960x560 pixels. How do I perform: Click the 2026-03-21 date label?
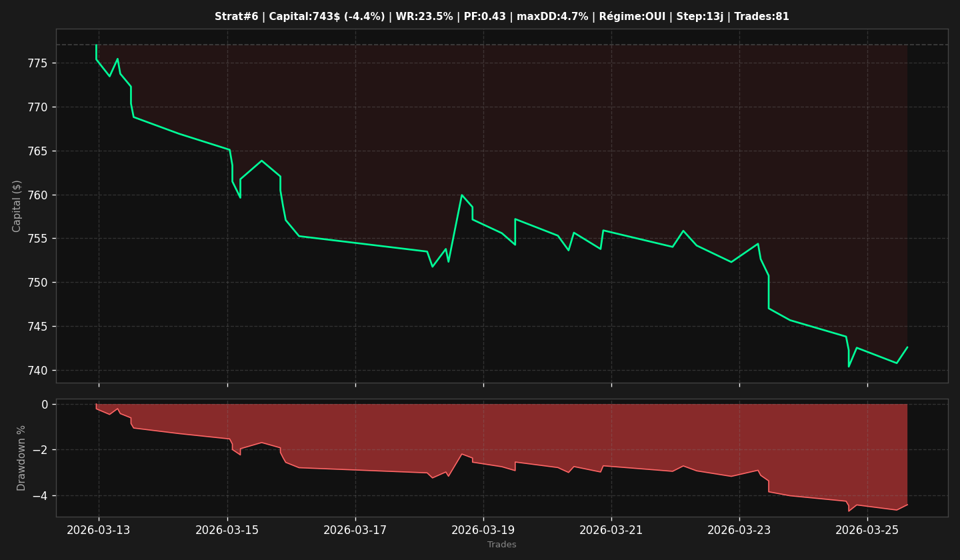[611, 530]
